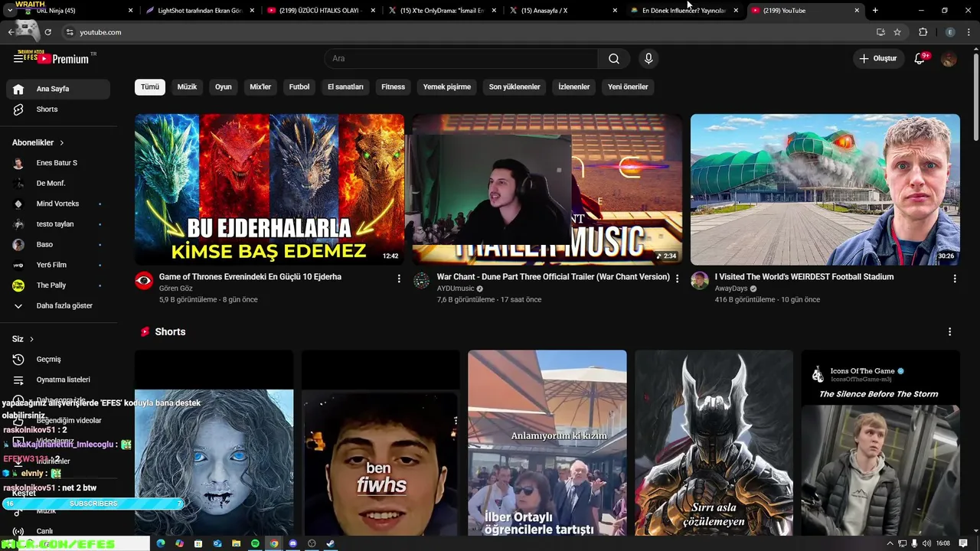Select the Tümü filter chip

click(150, 86)
